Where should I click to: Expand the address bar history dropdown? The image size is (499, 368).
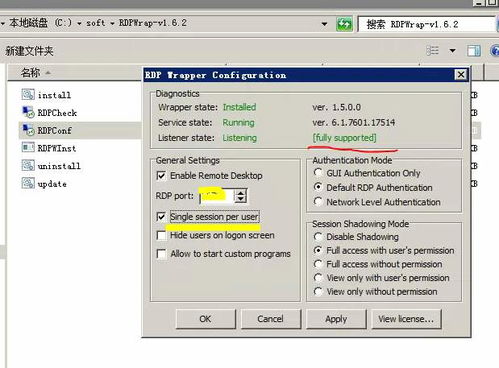click(324, 24)
